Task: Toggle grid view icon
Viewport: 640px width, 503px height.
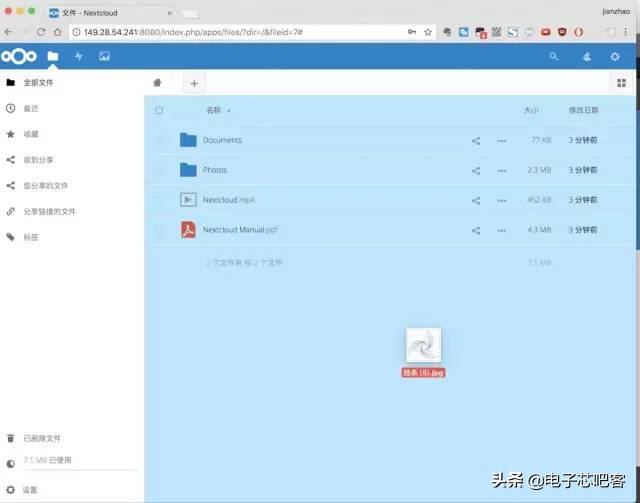Action: click(622, 83)
